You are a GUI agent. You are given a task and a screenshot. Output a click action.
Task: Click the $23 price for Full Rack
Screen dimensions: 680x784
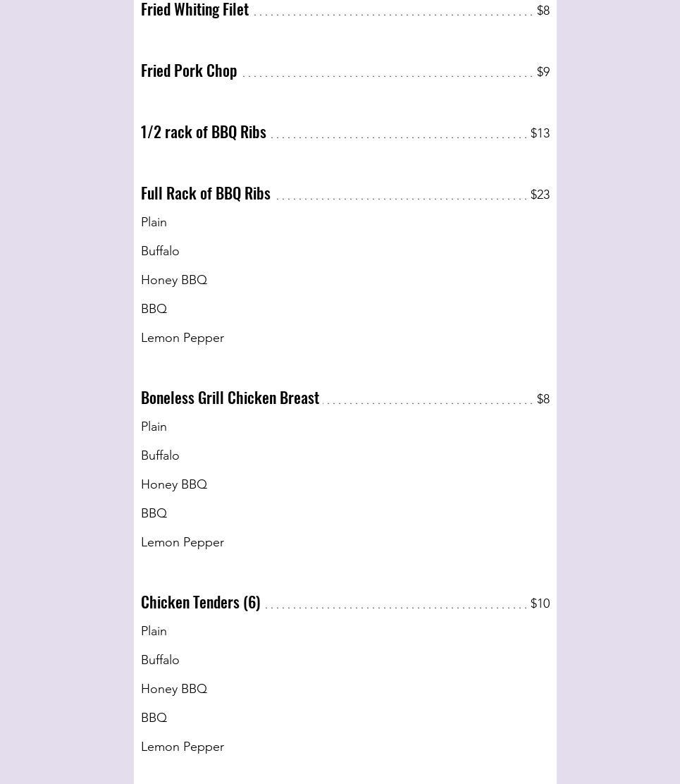(x=540, y=195)
